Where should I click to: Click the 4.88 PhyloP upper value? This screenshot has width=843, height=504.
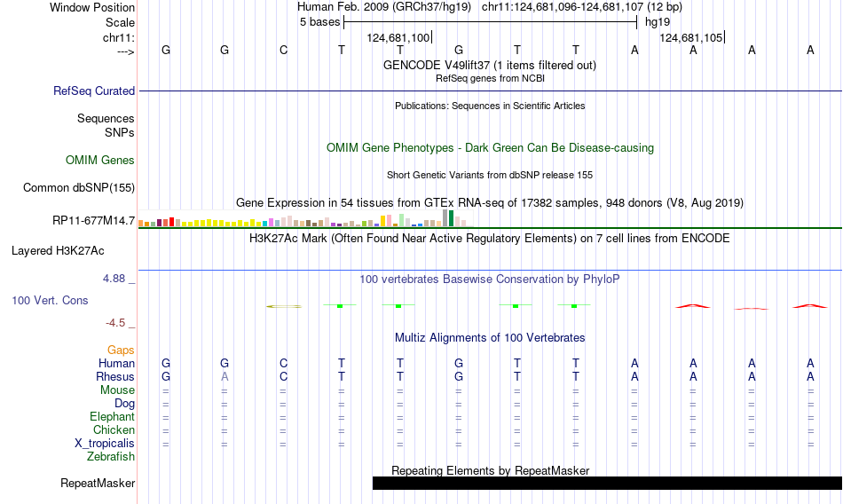coord(114,279)
